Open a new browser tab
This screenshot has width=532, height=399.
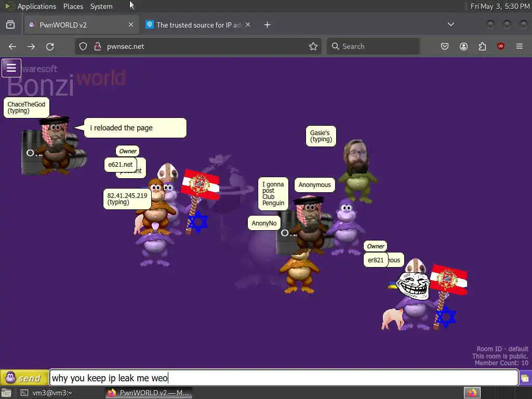tap(268, 25)
